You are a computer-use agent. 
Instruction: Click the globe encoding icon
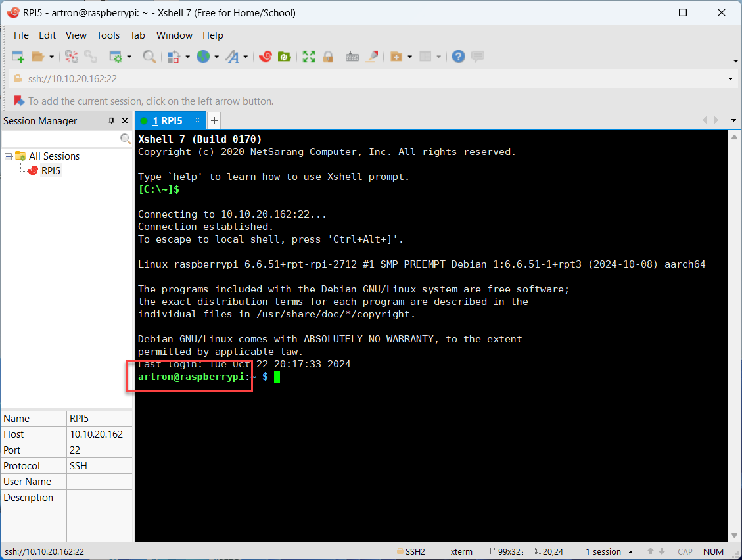click(203, 57)
